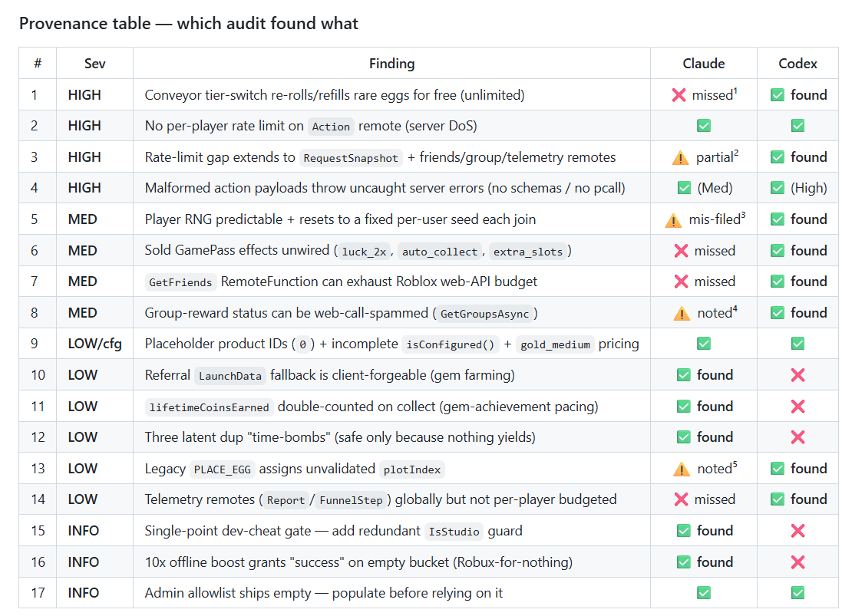The image size is (842, 616).
Task: Click the green check beside '(Med)'
Action: 684,188
